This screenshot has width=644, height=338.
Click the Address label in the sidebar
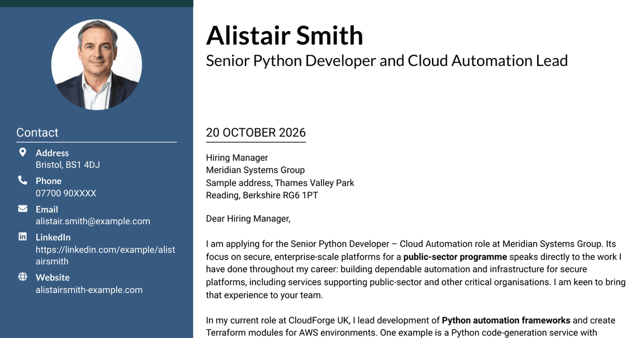[x=52, y=153]
